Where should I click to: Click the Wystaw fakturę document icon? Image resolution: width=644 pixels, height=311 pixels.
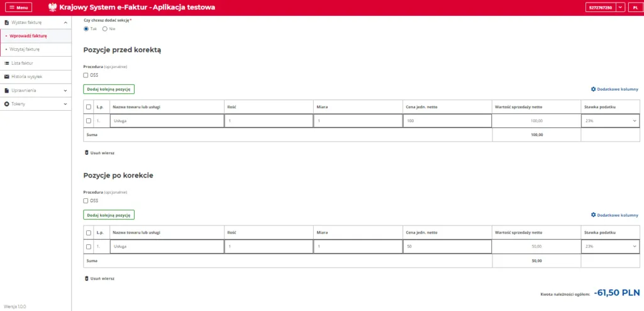coord(6,23)
